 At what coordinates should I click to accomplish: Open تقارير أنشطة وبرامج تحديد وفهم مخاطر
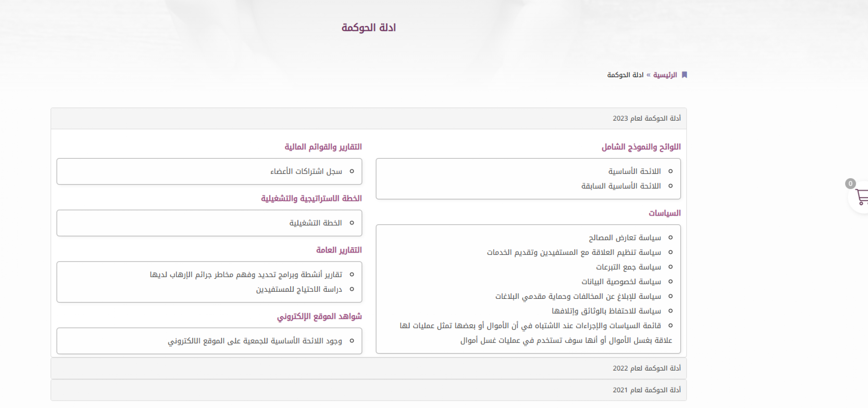246,274
